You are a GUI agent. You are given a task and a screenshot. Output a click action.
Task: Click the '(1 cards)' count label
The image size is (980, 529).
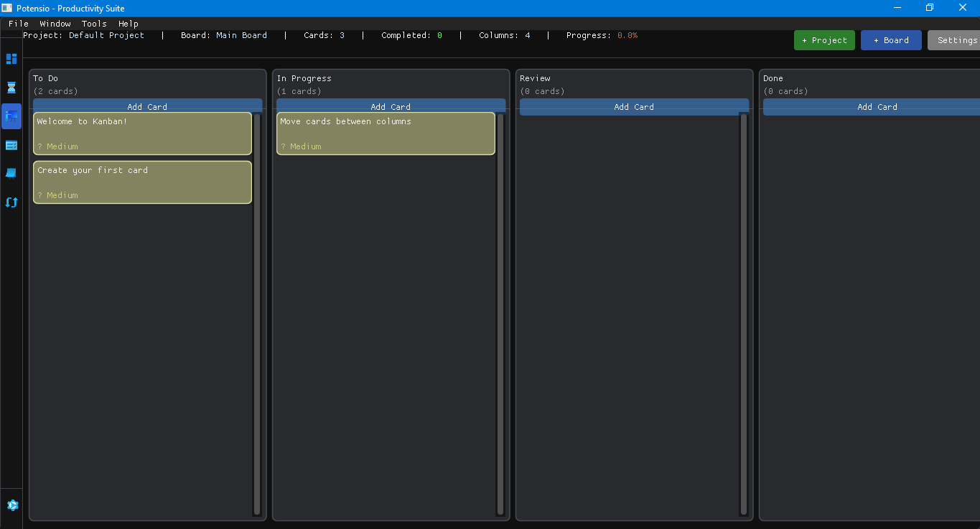click(x=299, y=91)
